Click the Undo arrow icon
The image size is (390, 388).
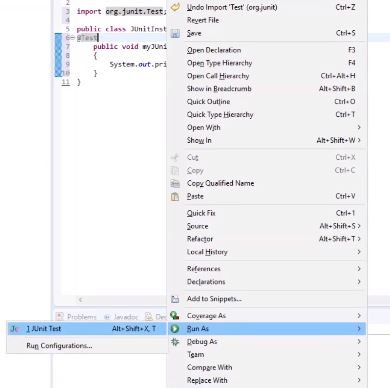pyautogui.click(x=175, y=7)
